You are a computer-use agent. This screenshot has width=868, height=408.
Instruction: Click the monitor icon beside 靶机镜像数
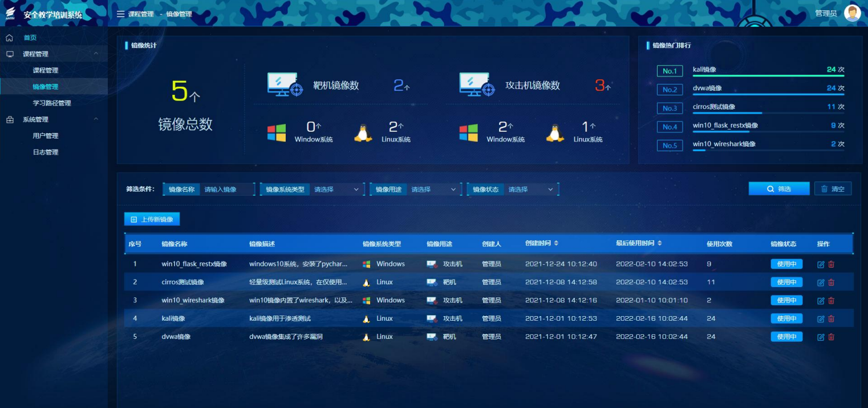pos(284,83)
